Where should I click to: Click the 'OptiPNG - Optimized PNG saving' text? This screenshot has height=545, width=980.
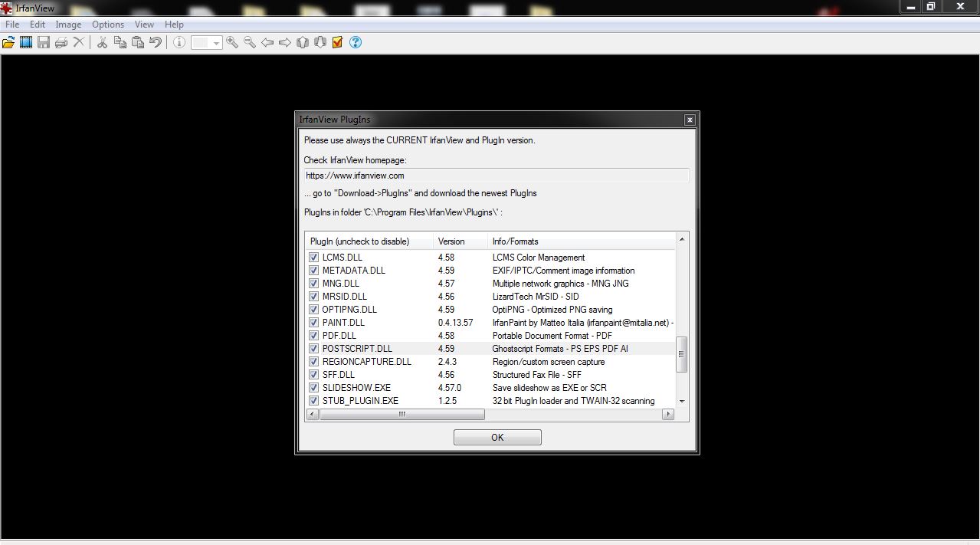(x=552, y=310)
